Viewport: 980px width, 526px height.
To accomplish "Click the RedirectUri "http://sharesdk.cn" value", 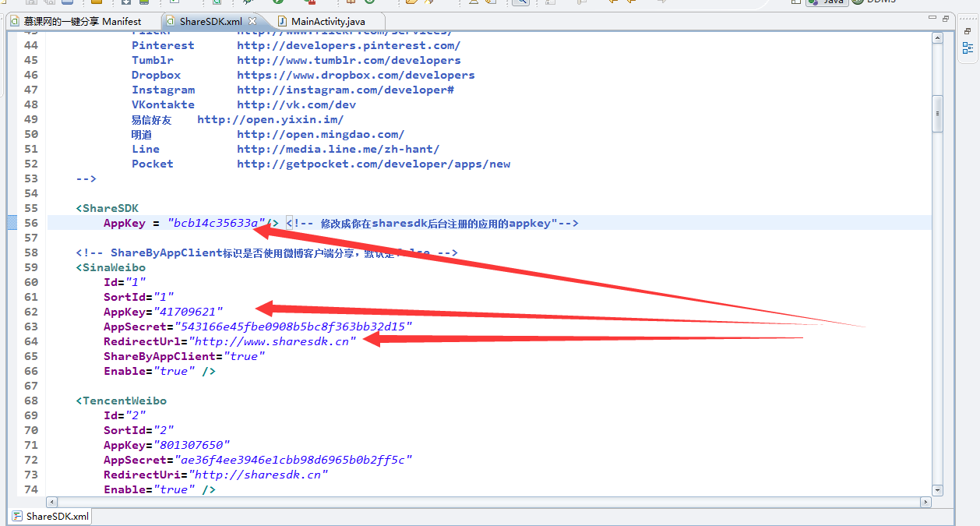I will 258,475.
